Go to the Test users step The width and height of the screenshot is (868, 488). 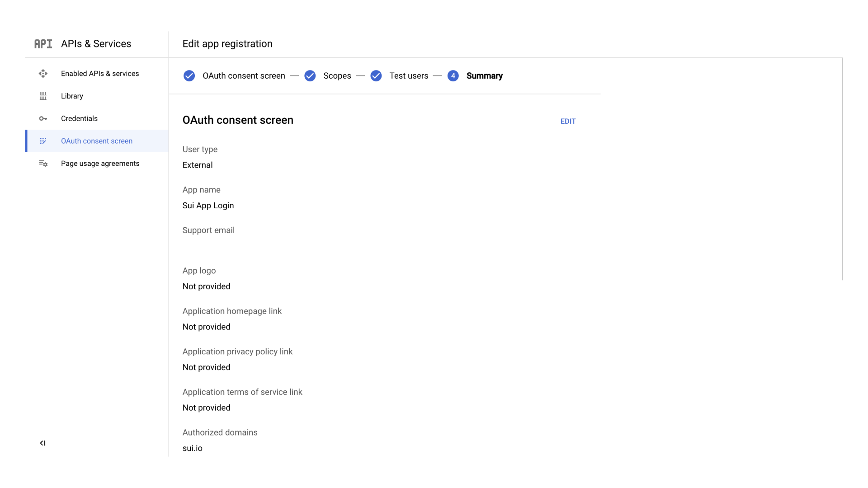(x=409, y=76)
